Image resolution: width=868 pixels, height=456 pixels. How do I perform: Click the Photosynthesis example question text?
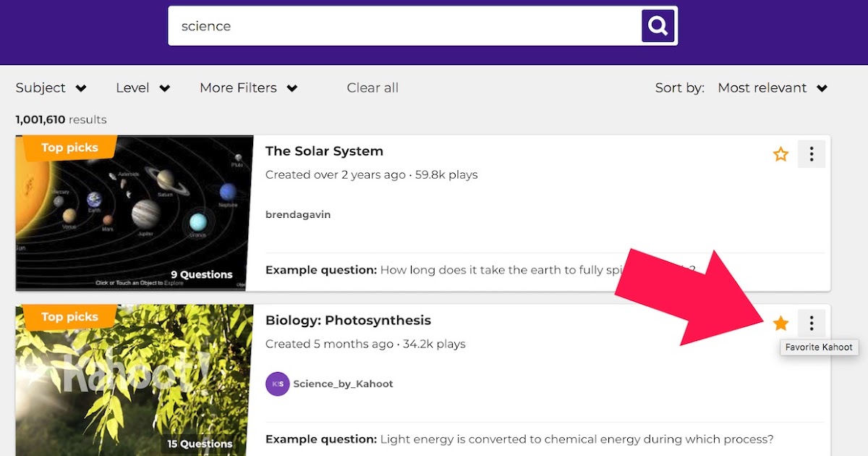[519, 439]
